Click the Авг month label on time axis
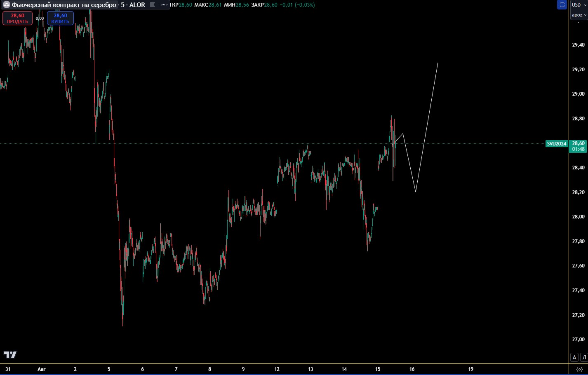The width and height of the screenshot is (588, 375). (x=41, y=369)
